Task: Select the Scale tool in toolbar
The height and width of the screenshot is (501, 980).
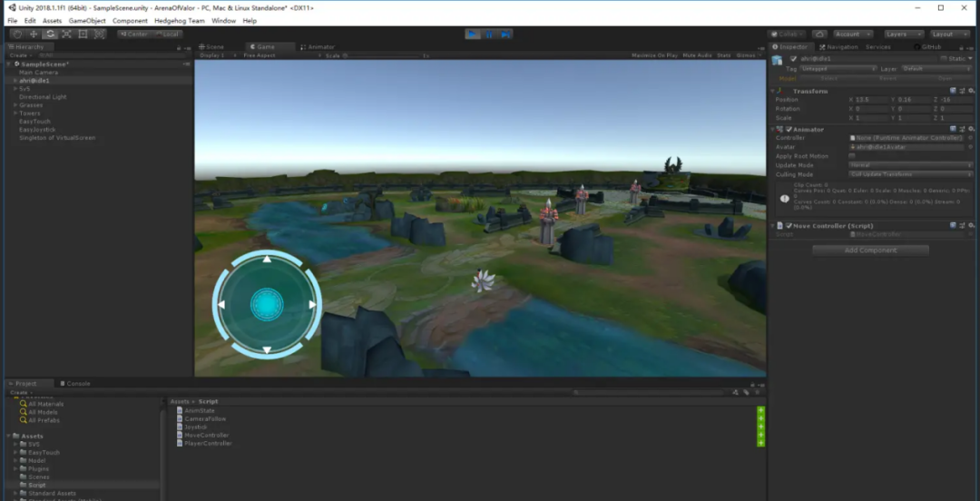Action: (66, 34)
